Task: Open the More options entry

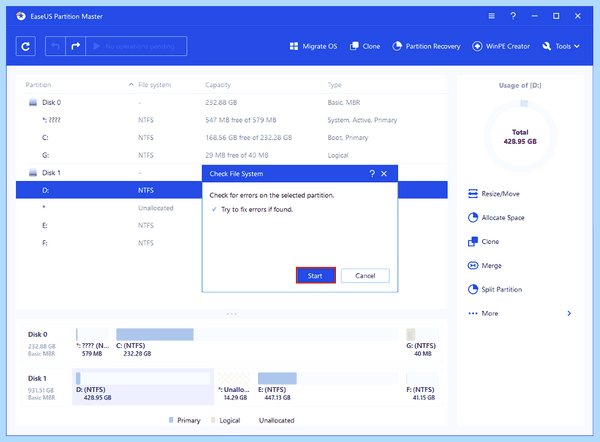Action: [483, 313]
